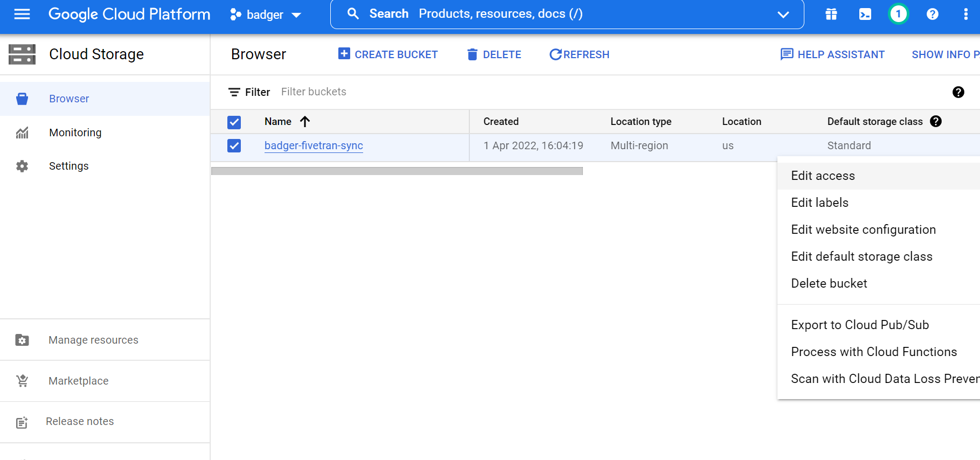
Task: Click the Cloud Storage product icon
Action: [x=22, y=54]
